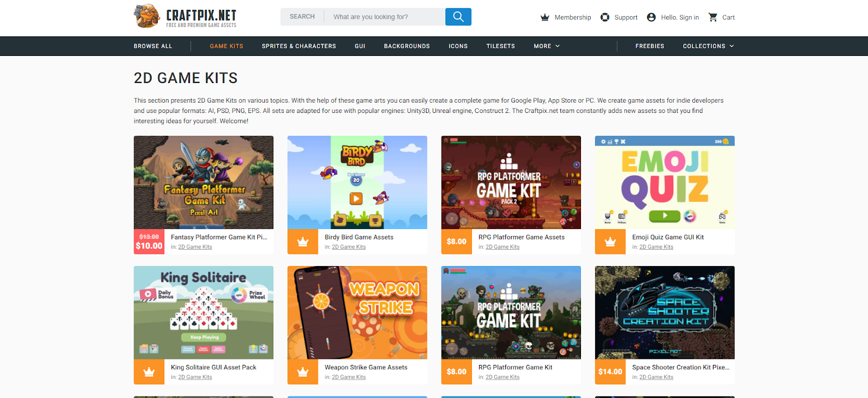Screen dimensions: 868x398
Task: Open the Fantasy Platformer Game Kit thumbnail
Action: click(203, 182)
